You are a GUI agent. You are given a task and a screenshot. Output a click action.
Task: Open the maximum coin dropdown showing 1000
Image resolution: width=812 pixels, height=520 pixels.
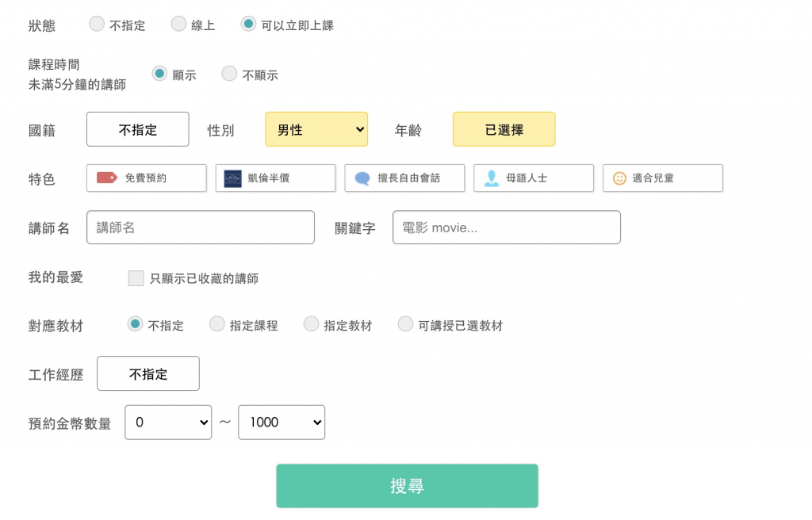282,422
